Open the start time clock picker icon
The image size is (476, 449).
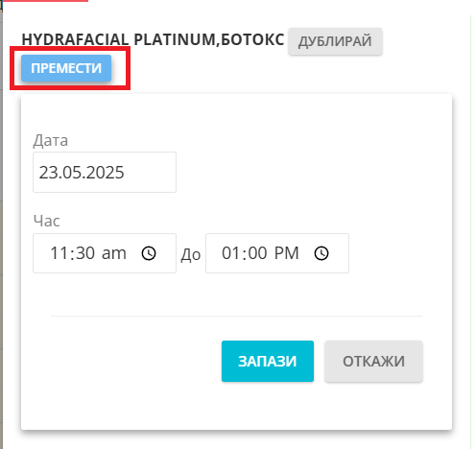tap(149, 253)
